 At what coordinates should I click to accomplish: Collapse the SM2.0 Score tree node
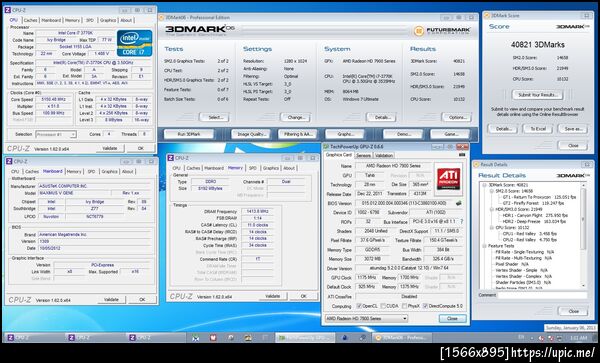[491, 190]
